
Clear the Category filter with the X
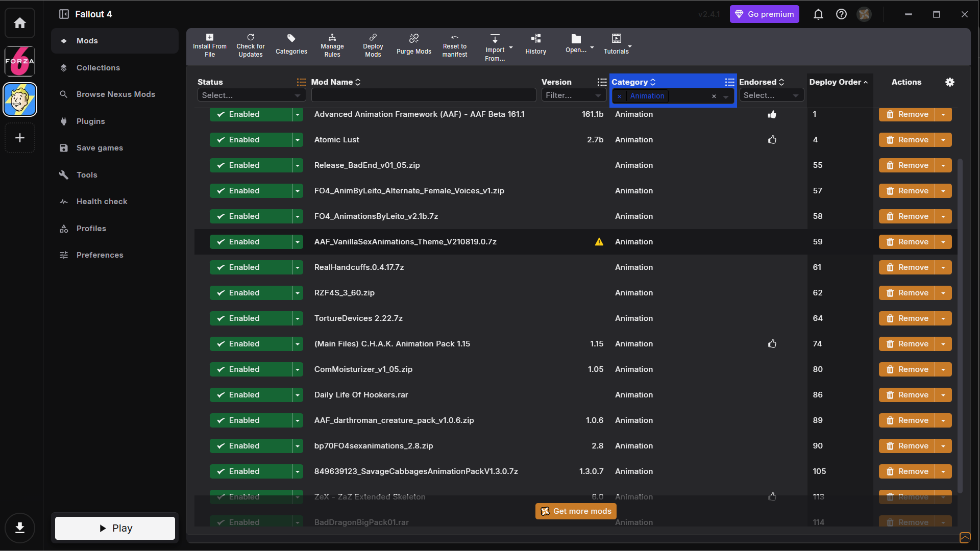pyautogui.click(x=714, y=96)
